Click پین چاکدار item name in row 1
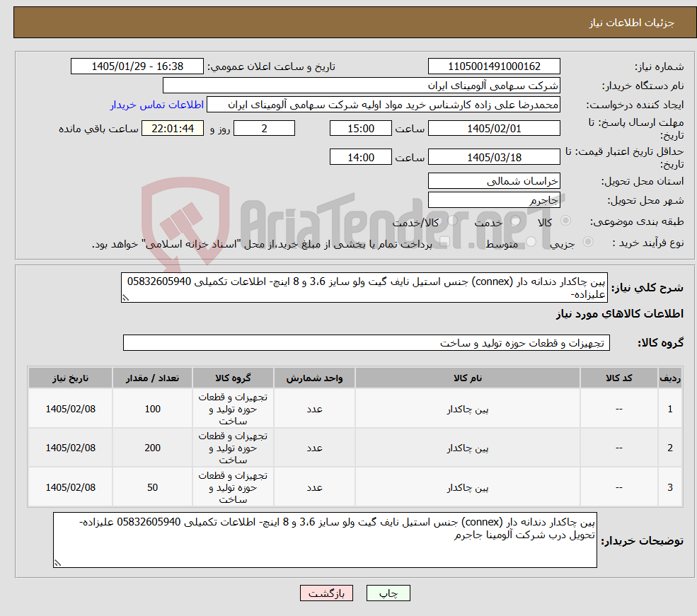Image resolution: width=697 pixels, height=616 pixels. pyautogui.click(x=468, y=409)
